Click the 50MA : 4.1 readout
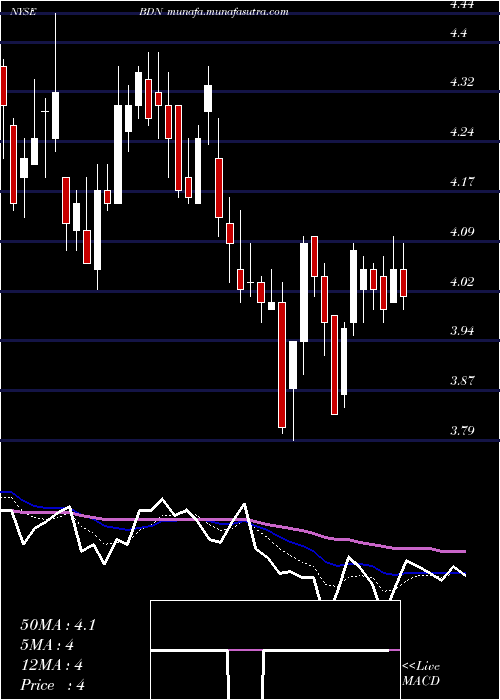The width and height of the screenshot is (500, 700). (58, 625)
